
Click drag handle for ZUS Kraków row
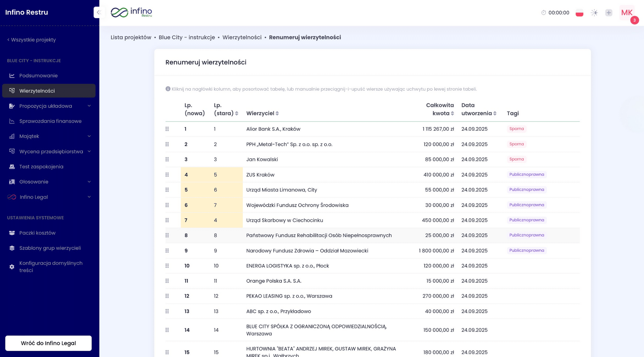click(x=167, y=175)
